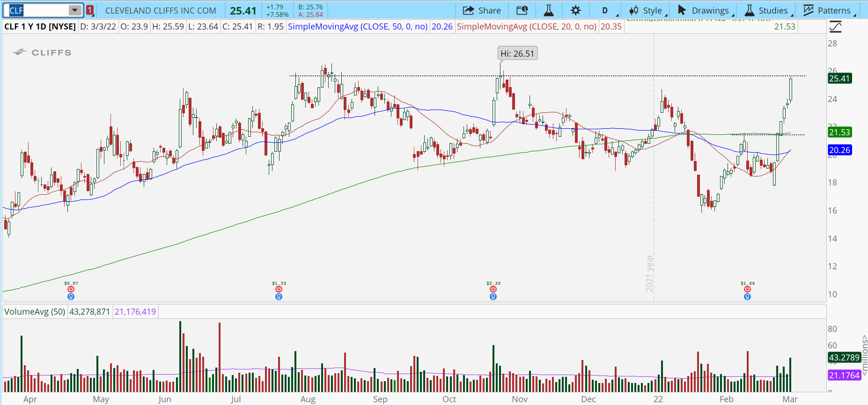
Task: Select the SimpleMovingAvg 20 study label
Action: click(x=527, y=27)
